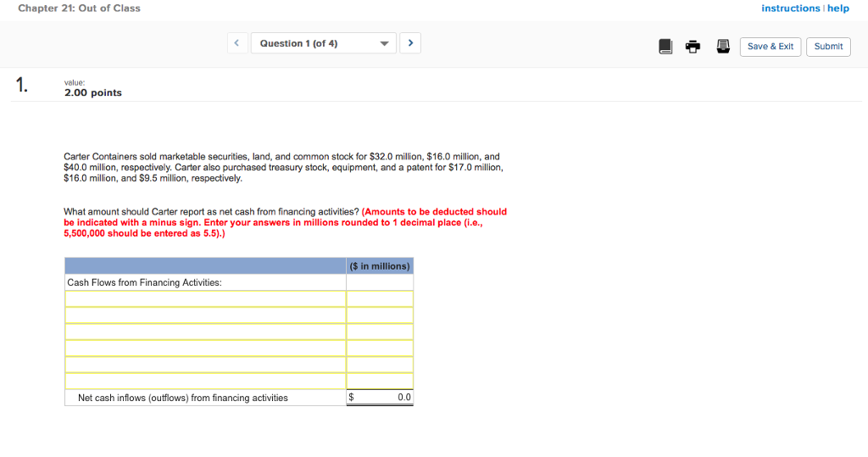Click 'Net cash inflows (outflows)' row label
The image size is (868, 457).
(183, 398)
